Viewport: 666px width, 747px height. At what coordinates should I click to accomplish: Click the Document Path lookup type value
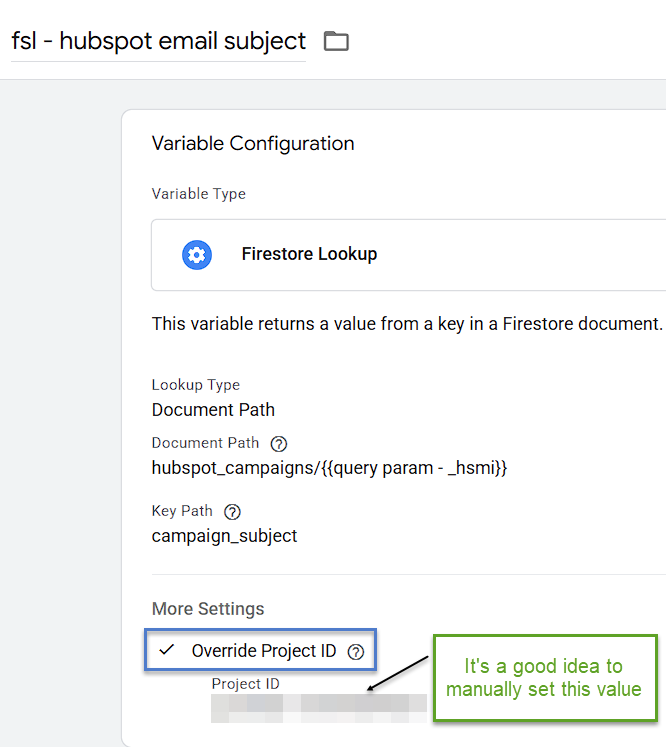(213, 410)
